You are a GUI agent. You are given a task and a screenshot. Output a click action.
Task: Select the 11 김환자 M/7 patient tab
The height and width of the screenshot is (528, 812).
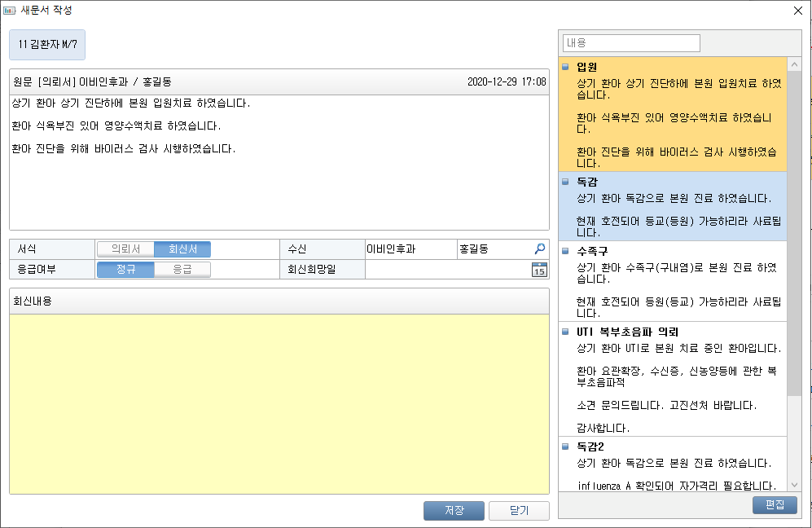[x=47, y=46]
